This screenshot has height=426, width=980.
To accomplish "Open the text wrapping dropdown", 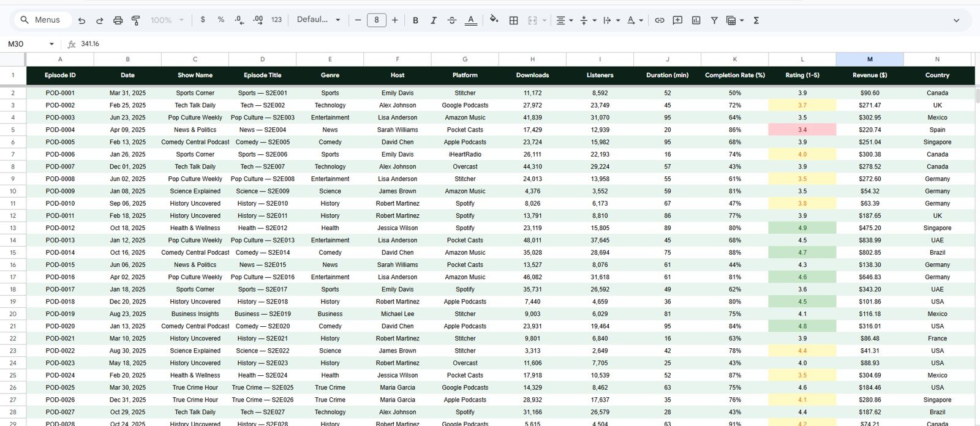I will [611, 20].
